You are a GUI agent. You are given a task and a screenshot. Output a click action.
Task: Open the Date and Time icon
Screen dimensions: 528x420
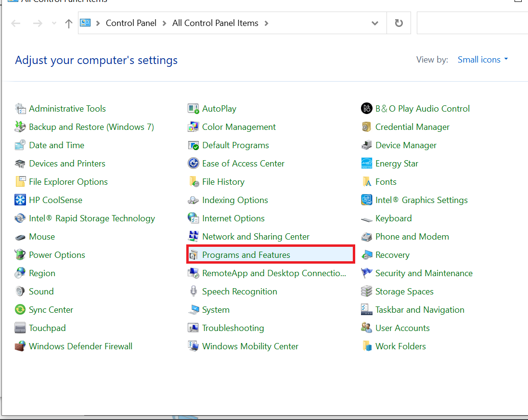[20, 145]
